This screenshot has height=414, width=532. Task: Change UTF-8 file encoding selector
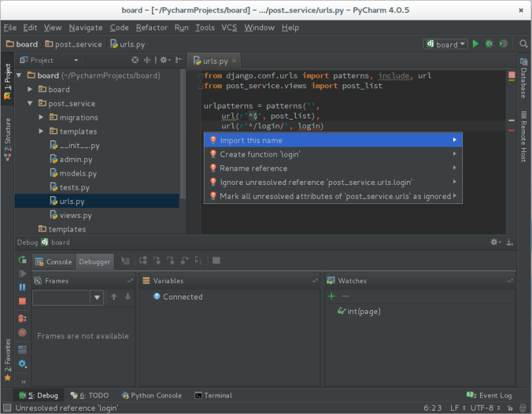(x=485, y=408)
